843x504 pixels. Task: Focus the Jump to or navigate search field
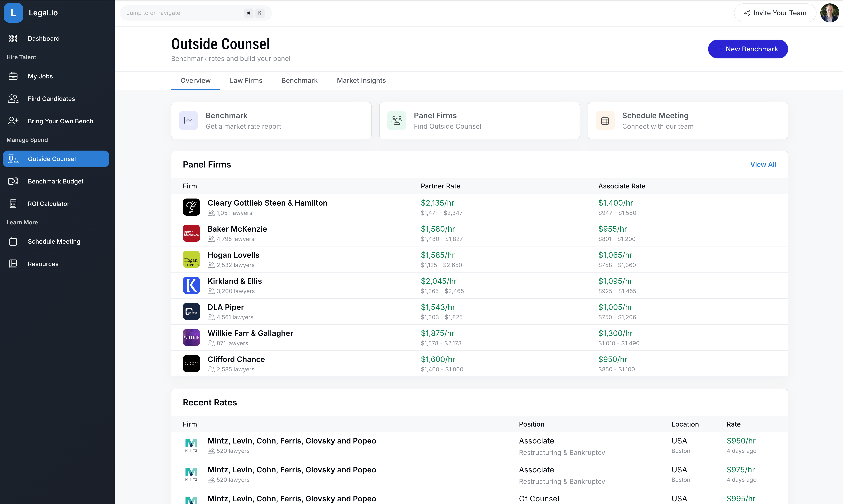pyautogui.click(x=196, y=13)
